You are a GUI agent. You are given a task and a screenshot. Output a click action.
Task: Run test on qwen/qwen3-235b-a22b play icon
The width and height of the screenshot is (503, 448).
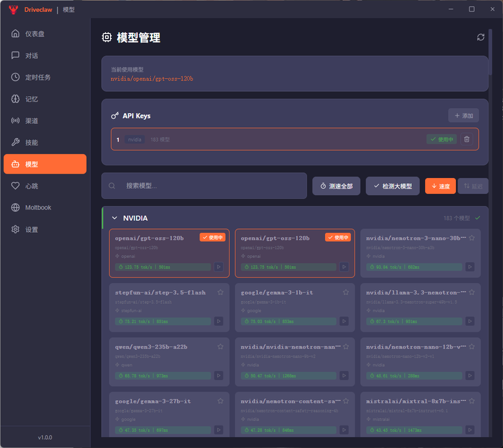coord(219,376)
